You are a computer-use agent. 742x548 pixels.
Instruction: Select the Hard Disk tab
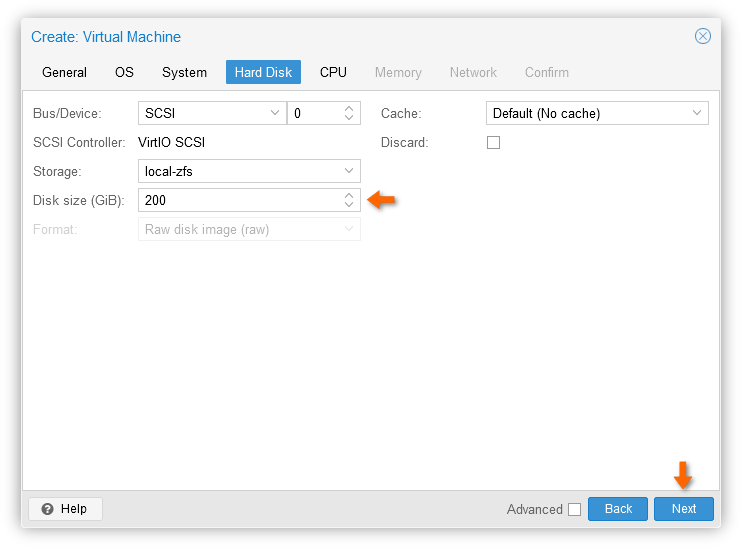[263, 72]
